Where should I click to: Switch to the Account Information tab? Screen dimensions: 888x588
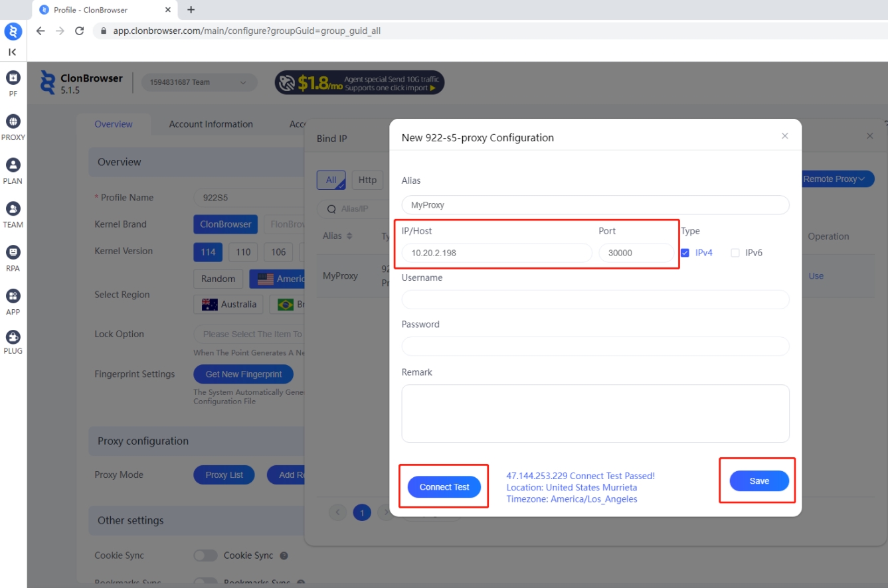(x=211, y=124)
